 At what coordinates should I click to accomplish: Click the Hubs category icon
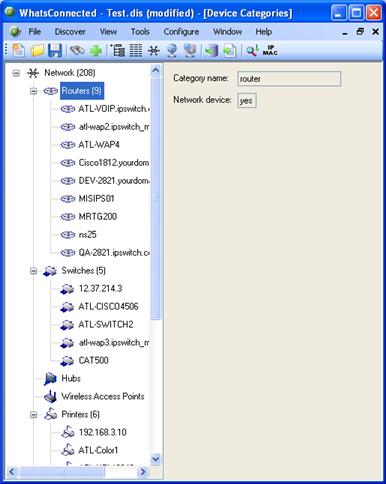click(x=50, y=379)
